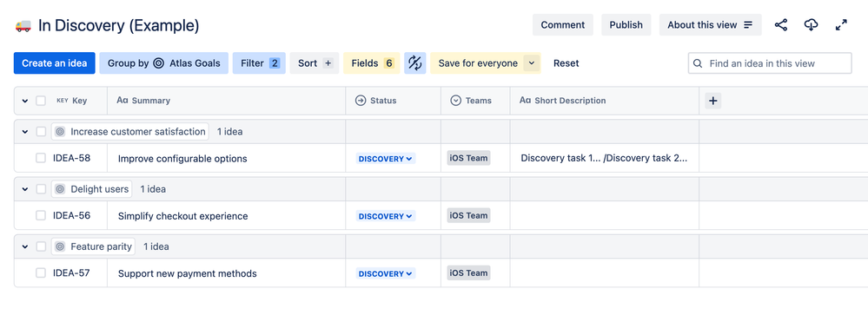Image resolution: width=868 pixels, height=315 pixels.
Task: Open the Filter options
Action: pos(259,63)
